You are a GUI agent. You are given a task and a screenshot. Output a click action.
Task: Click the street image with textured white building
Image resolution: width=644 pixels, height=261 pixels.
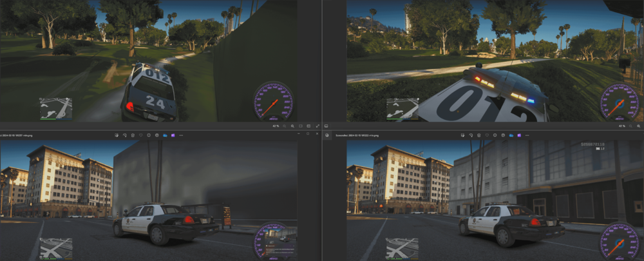click(495, 200)
